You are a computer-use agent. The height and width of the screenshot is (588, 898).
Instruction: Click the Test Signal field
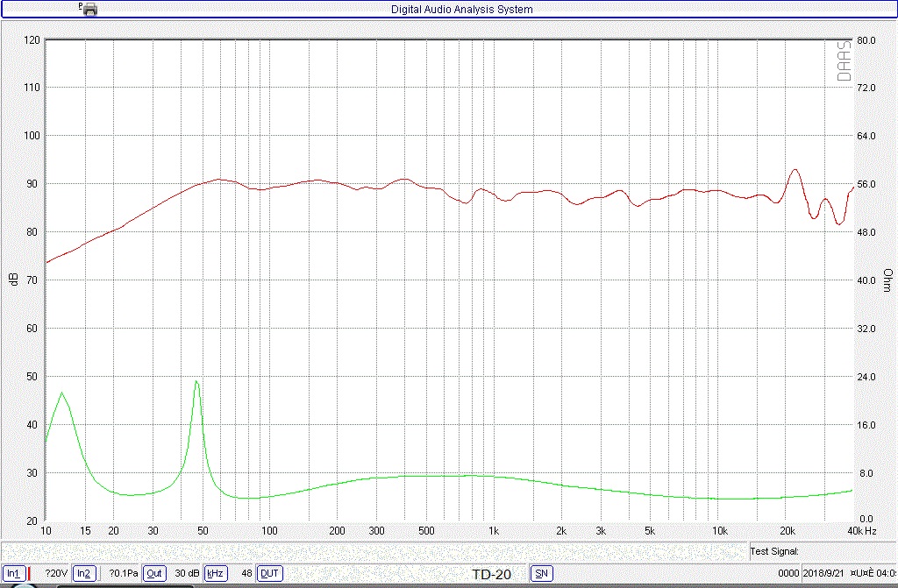click(774, 551)
